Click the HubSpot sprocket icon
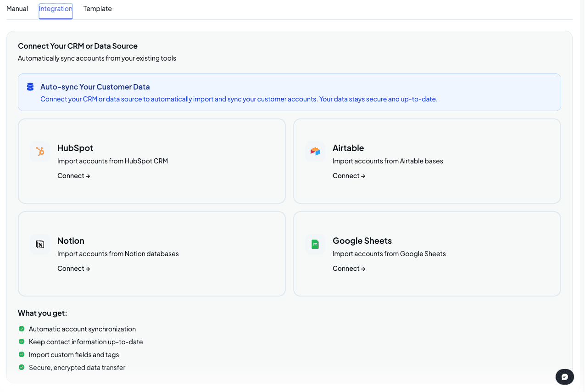Screen dimensions: 585x392 [x=40, y=151]
